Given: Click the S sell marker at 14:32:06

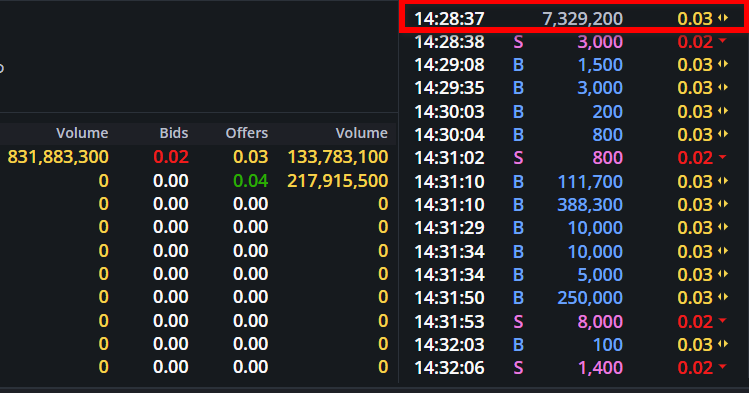Looking at the screenshot, I should click(518, 368).
